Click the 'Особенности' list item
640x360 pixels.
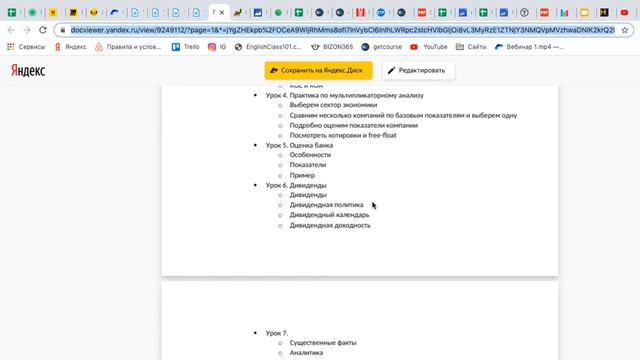[x=310, y=155]
